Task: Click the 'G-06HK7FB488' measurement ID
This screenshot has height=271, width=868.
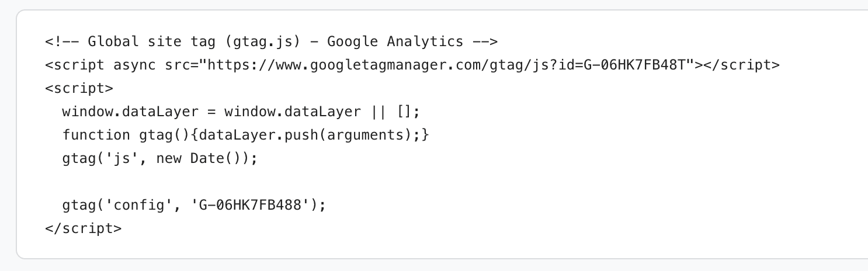Action: 250,205
